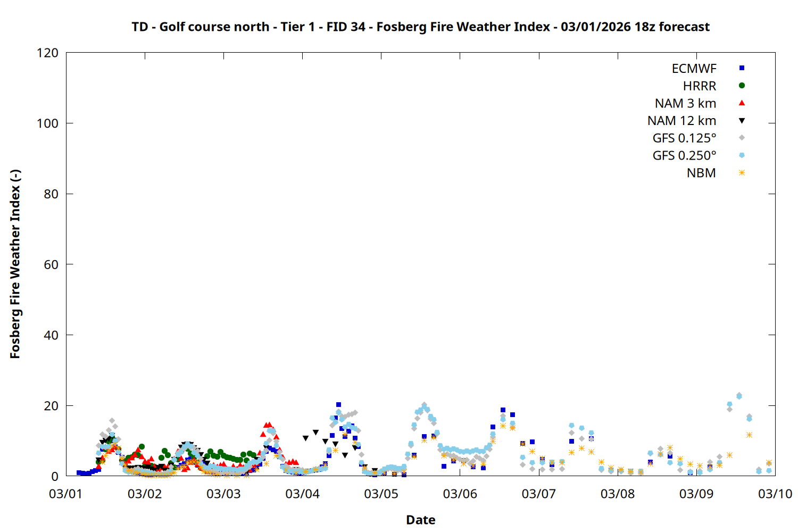Click the GFS 0.250° light blue marker
The width and height of the screenshot is (798, 532).
[x=742, y=155]
